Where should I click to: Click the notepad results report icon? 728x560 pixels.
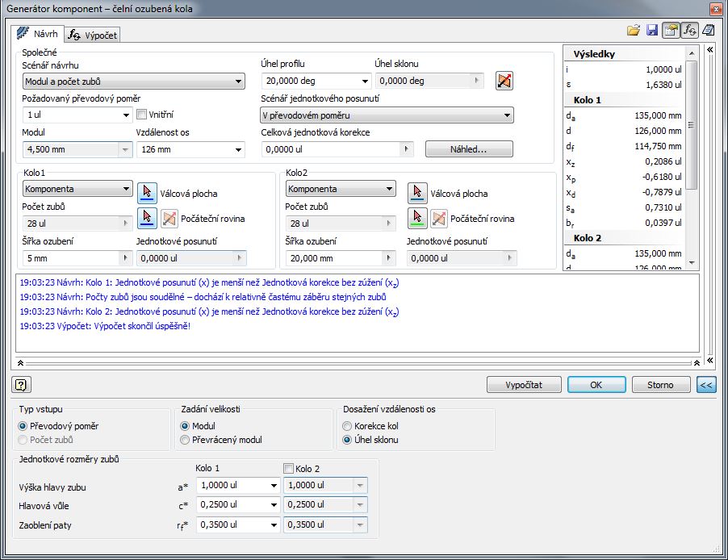pos(708,31)
